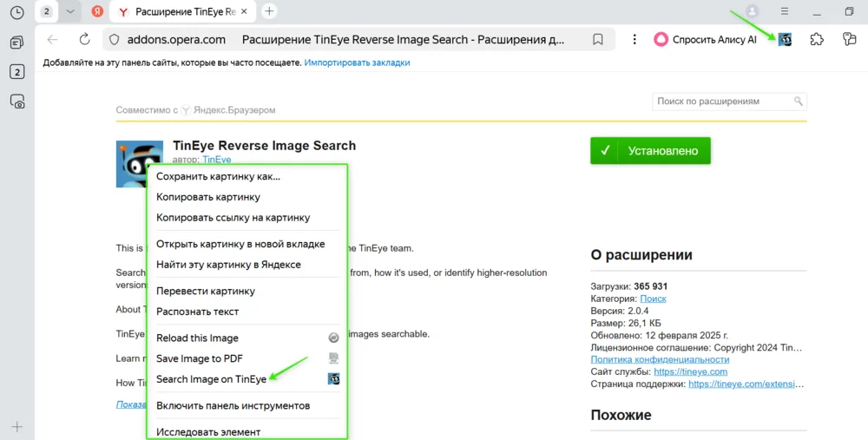Switch to the TinEye extension page tab
The image size is (868, 440).
pyautogui.click(x=182, y=11)
